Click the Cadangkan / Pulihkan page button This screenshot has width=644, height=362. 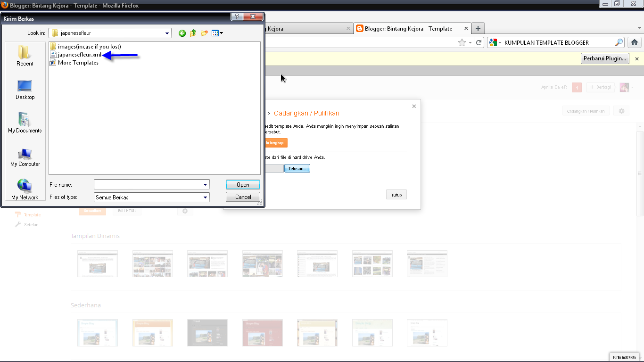(x=586, y=111)
